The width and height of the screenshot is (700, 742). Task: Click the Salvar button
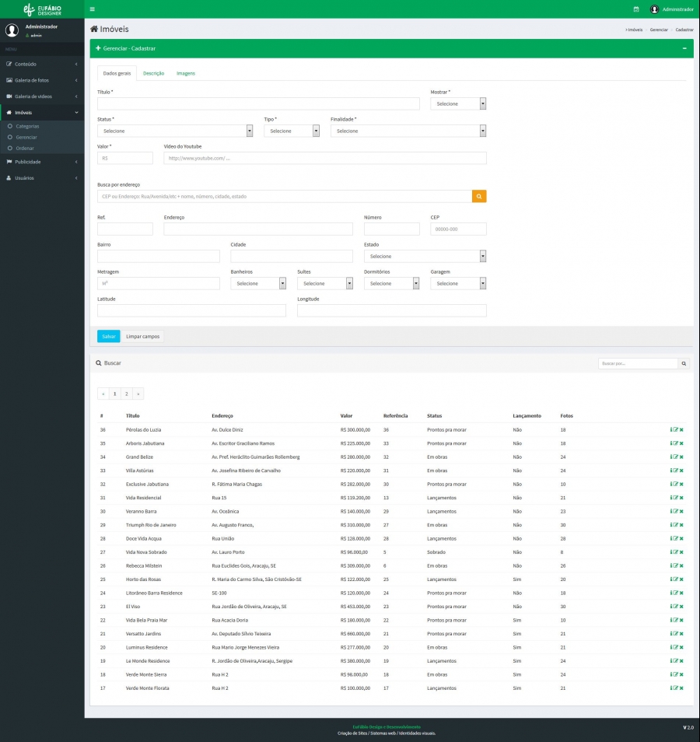coord(109,337)
